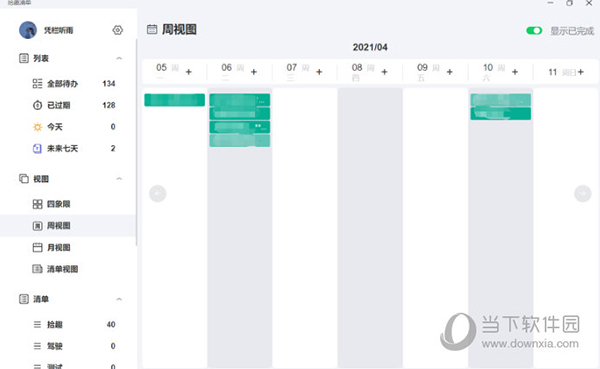Click the 驾驶 list lines icon
The image size is (600, 369).
[x=37, y=346]
